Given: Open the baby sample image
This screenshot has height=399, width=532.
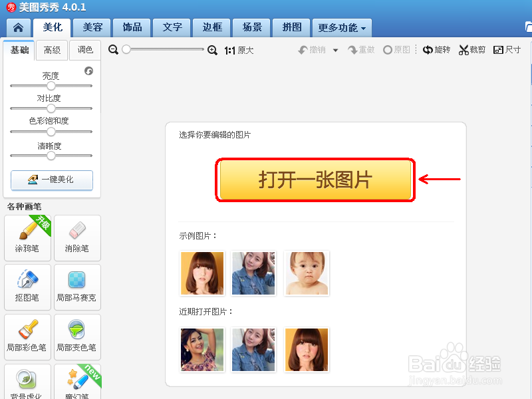Looking at the screenshot, I should (x=307, y=273).
